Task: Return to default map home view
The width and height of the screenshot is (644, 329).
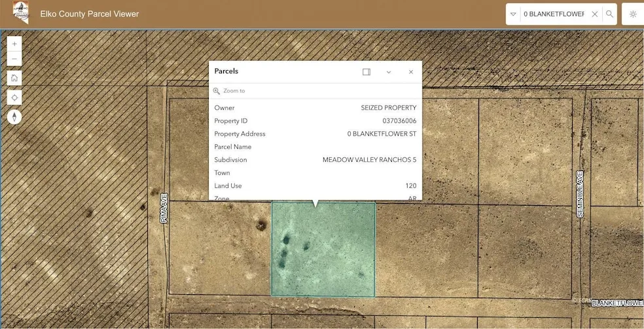Action: tap(14, 78)
